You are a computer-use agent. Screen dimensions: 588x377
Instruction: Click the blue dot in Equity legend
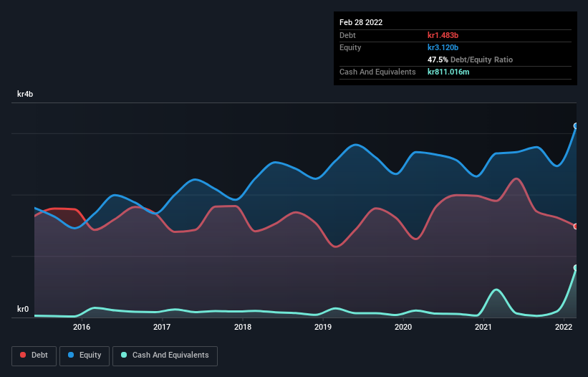(x=72, y=355)
